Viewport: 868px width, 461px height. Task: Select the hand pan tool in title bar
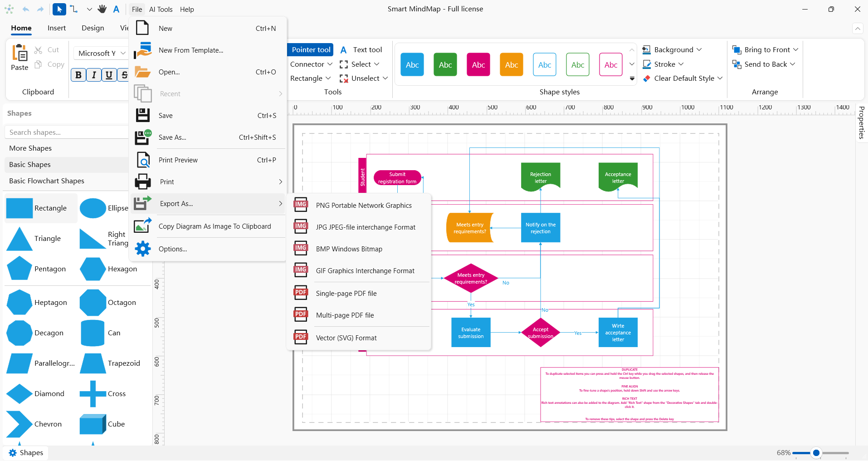coord(102,9)
